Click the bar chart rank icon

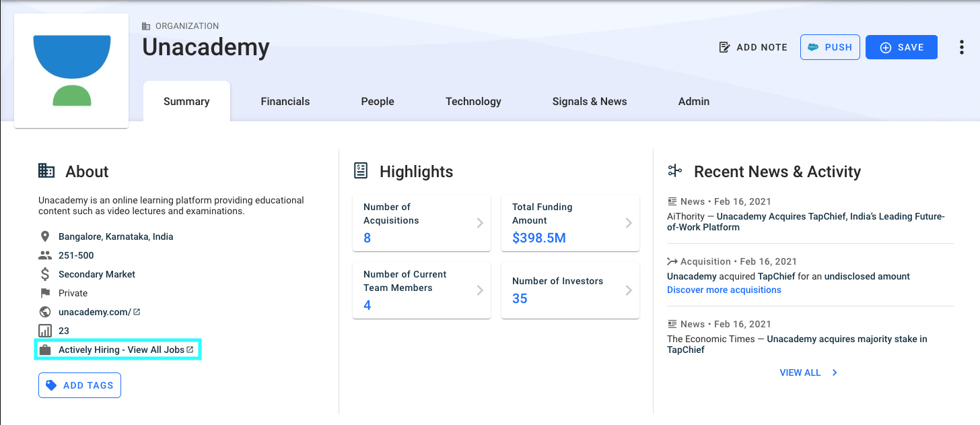[x=45, y=331]
